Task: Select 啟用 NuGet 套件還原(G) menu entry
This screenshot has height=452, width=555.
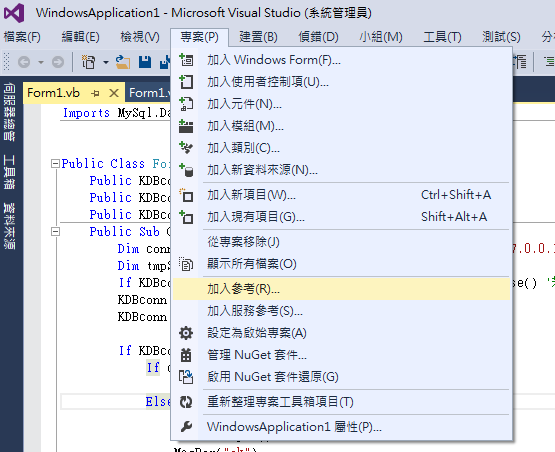Action: pos(341,377)
